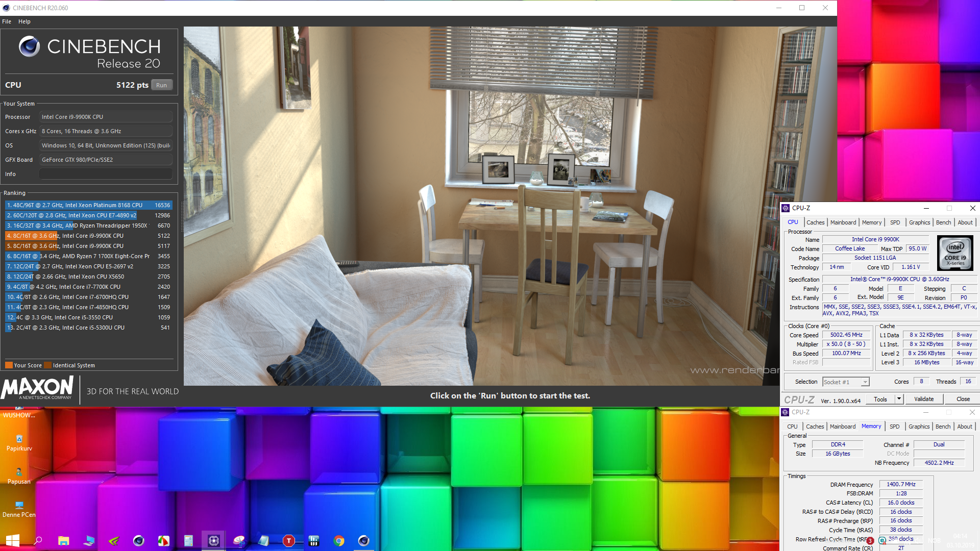Click the Tools button in CPU-Z
Image resolution: width=980 pixels, height=551 pixels.
[x=880, y=399]
